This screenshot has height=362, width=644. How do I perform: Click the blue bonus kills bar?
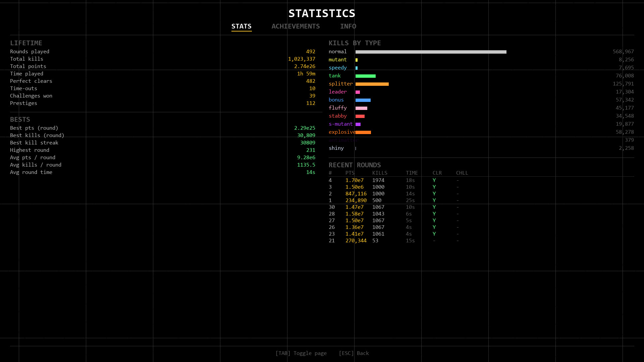(363, 100)
